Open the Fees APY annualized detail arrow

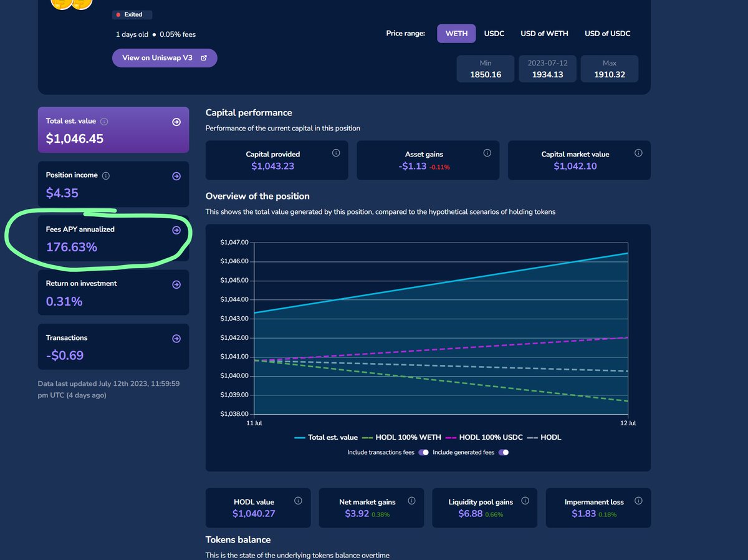pyautogui.click(x=176, y=230)
